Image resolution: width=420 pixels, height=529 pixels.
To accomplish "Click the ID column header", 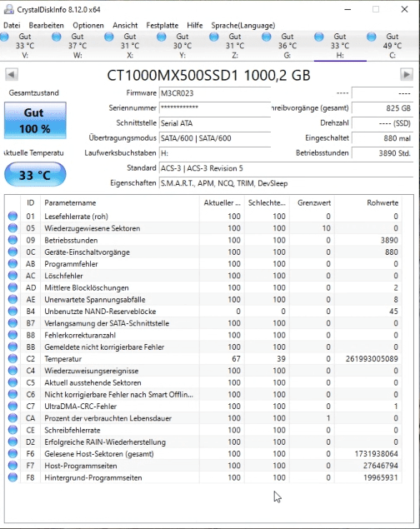I will (x=30, y=202).
